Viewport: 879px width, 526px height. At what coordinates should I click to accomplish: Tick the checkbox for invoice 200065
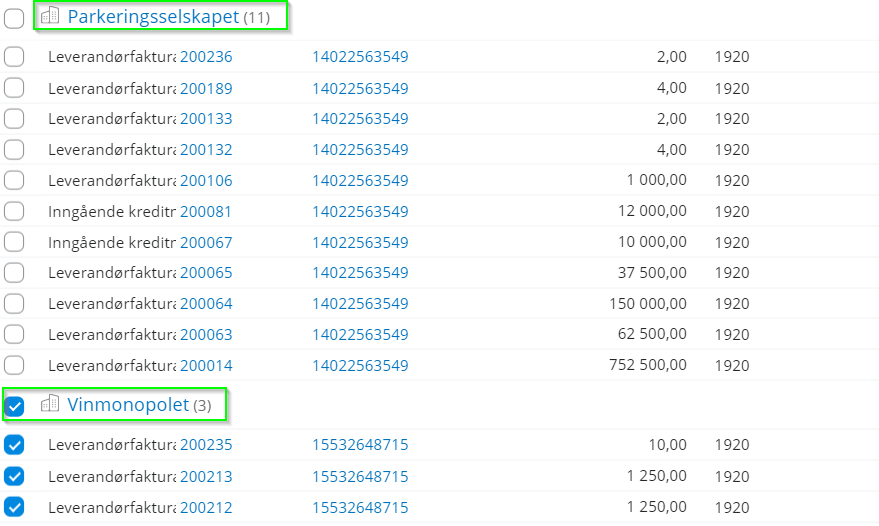[x=14, y=273]
